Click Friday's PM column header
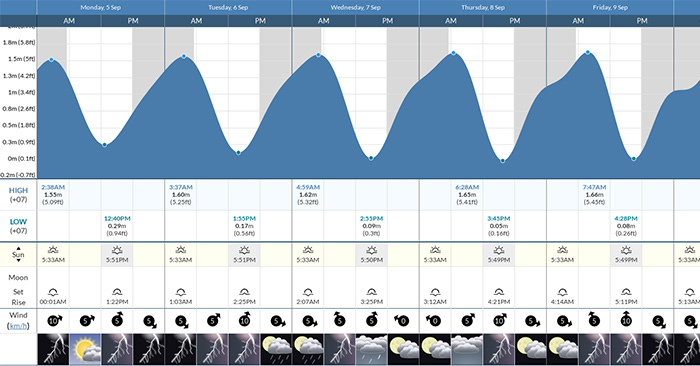This screenshot has width=700, height=366. (642, 21)
